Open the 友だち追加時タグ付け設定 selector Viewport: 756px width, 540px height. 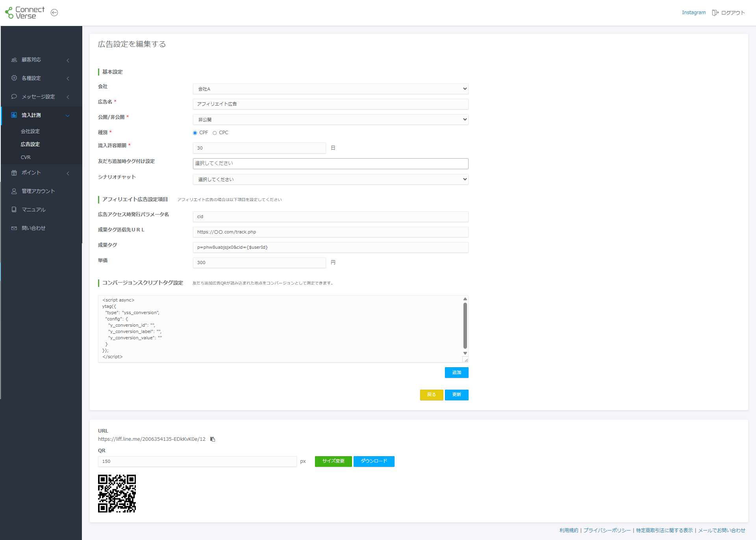coord(330,164)
